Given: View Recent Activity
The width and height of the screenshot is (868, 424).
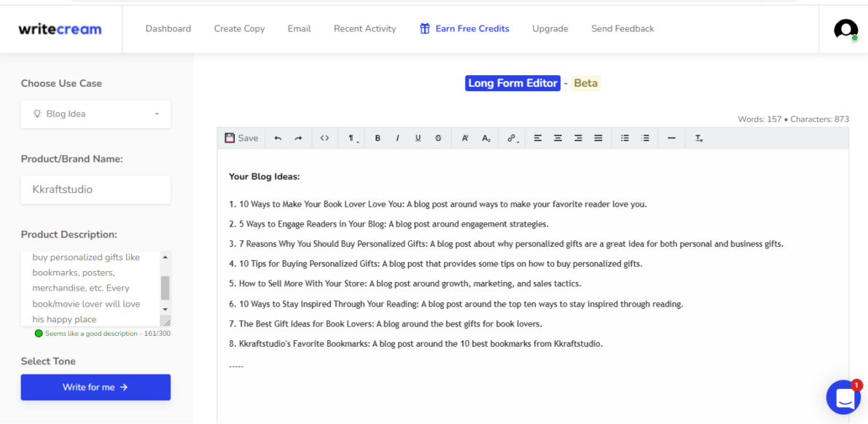Looking at the screenshot, I should coord(365,29).
